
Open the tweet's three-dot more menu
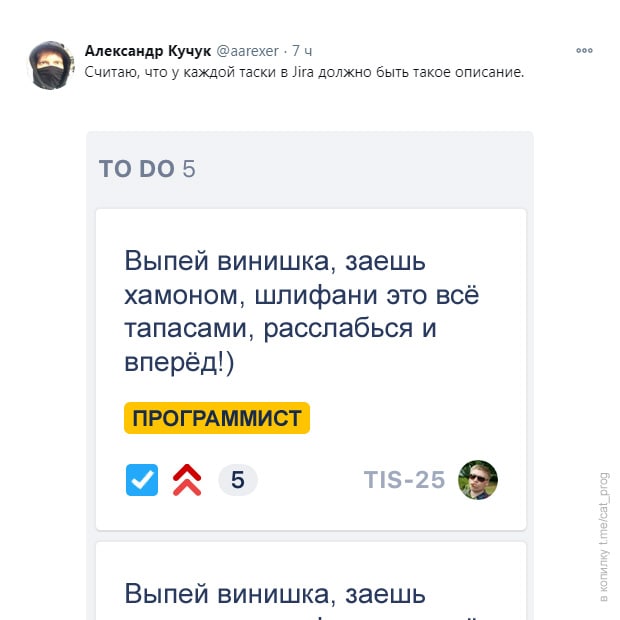click(584, 51)
